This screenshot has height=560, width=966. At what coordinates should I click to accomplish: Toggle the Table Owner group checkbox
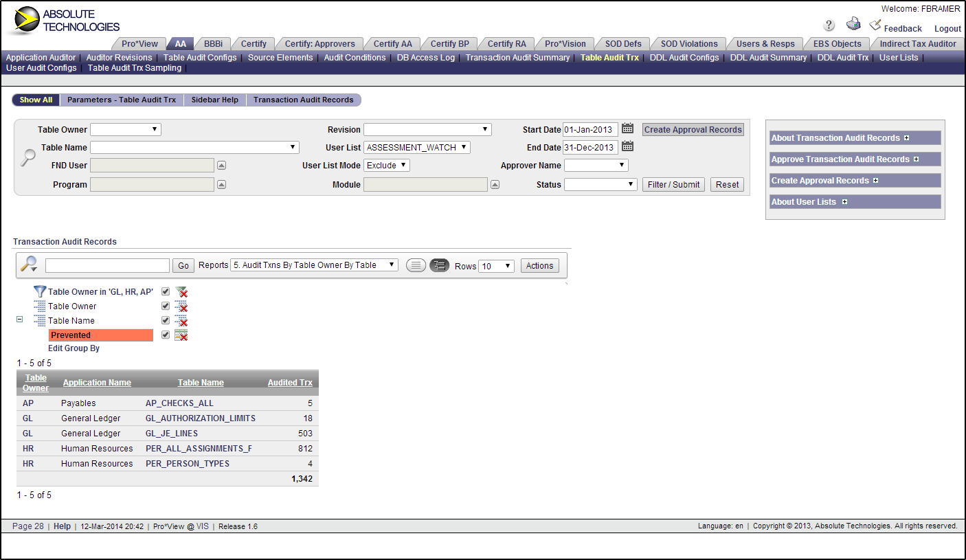166,306
